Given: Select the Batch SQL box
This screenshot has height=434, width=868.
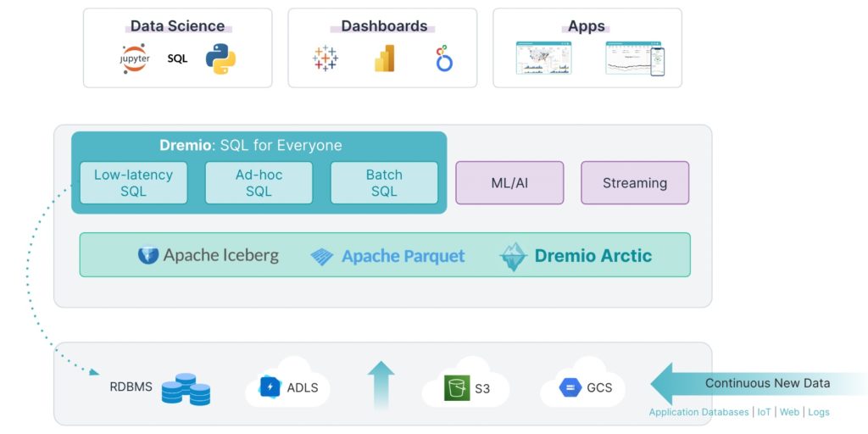Looking at the screenshot, I should coord(384,183).
